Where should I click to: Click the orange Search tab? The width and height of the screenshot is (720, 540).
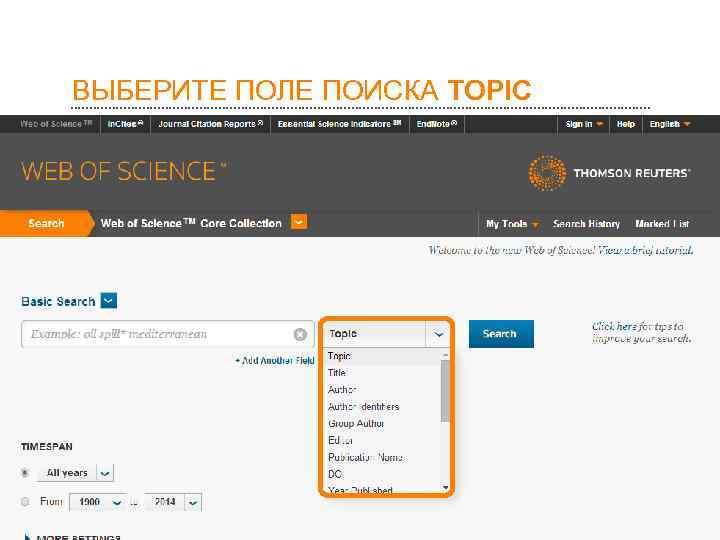pos(46,224)
